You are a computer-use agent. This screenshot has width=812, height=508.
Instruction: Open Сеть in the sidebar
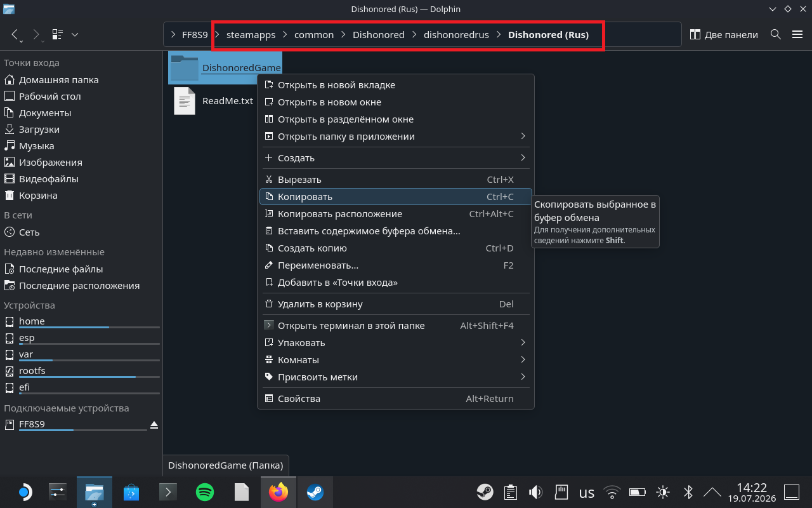pos(81,232)
